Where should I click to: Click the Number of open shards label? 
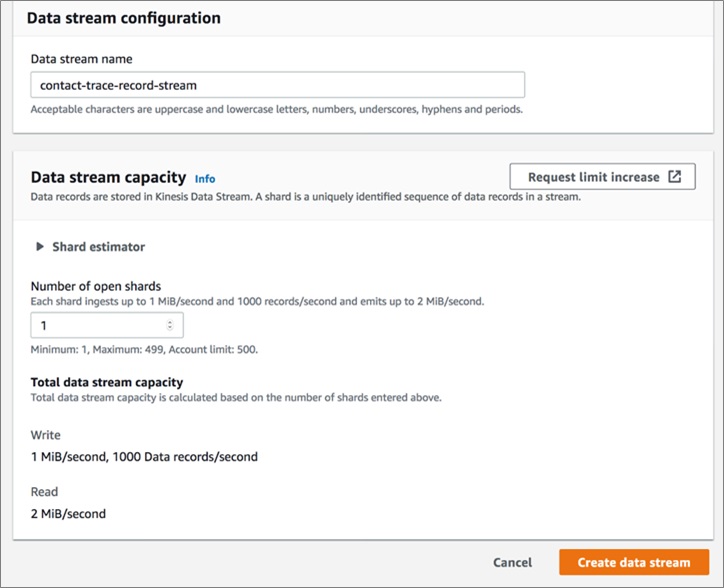coord(96,286)
